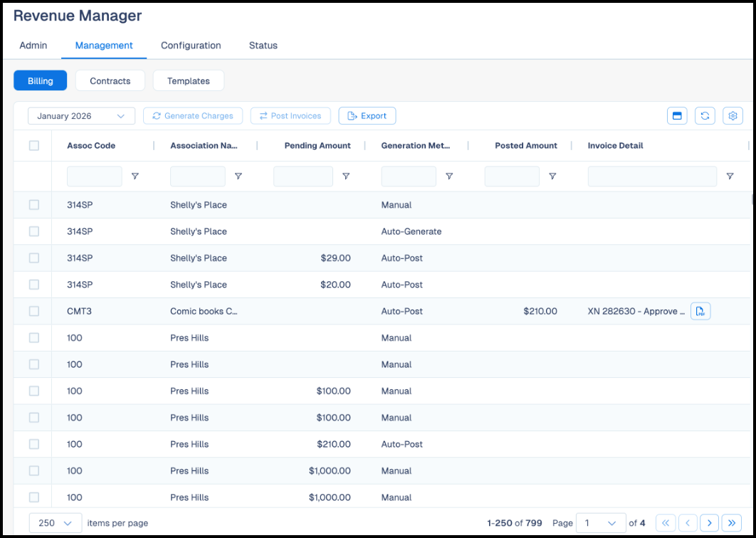
Task: Switch to the Admin tab
Action: tap(33, 46)
